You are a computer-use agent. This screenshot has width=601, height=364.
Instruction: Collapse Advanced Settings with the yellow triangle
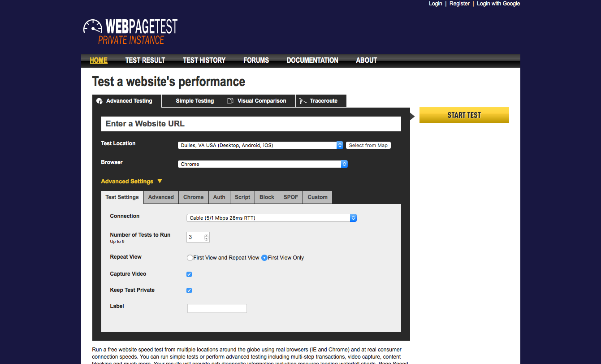coord(160,181)
